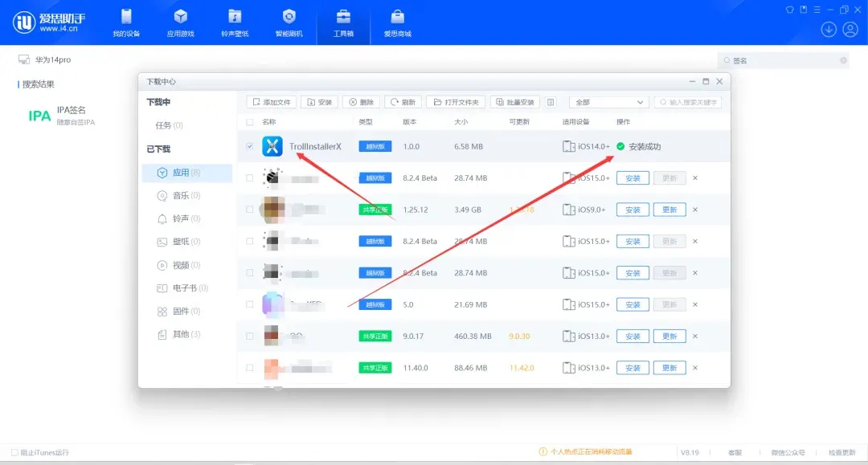Click the download arrow icon at top right
This screenshot has width=868, height=465.
(x=829, y=30)
